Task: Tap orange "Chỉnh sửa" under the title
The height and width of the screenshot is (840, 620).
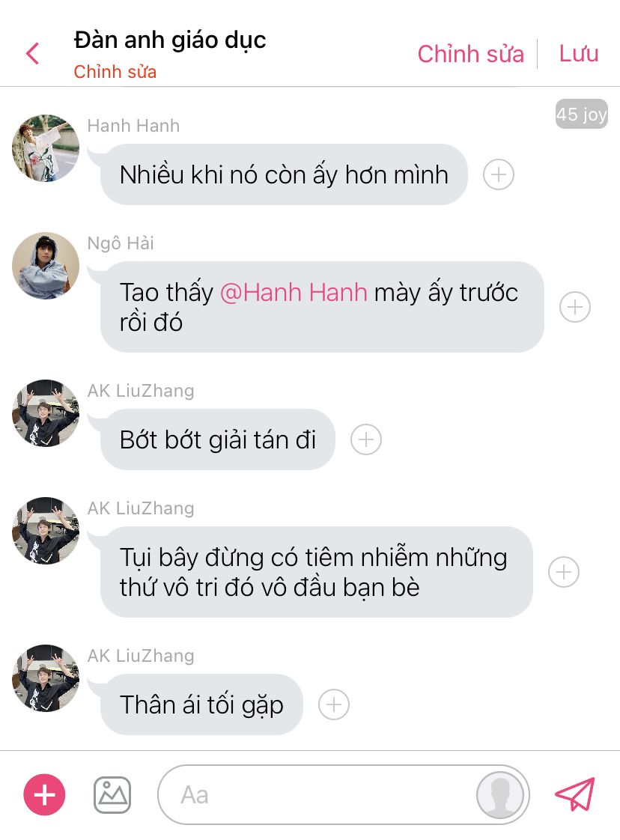Action: pos(115,72)
